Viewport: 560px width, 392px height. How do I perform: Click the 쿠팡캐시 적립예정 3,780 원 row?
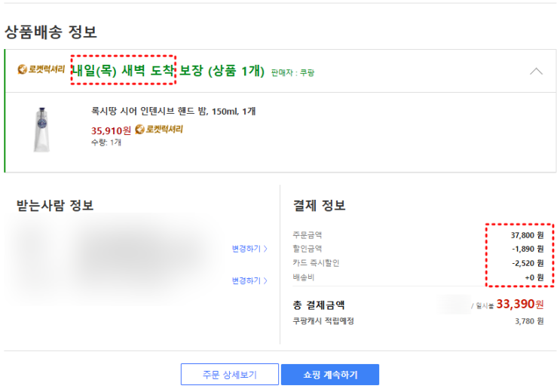coord(418,321)
